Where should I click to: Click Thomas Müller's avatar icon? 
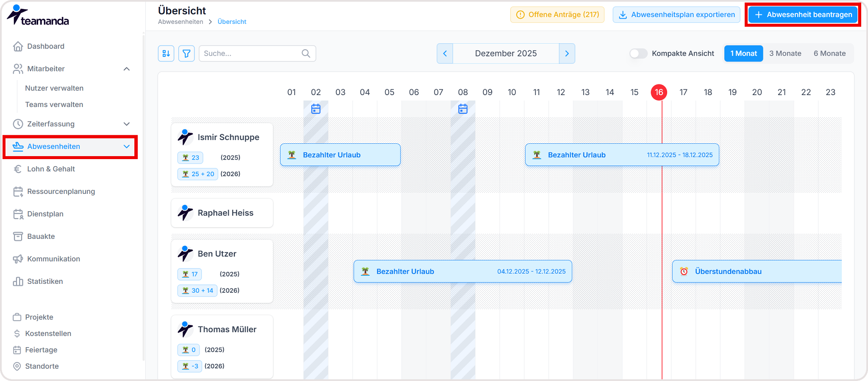click(185, 329)
